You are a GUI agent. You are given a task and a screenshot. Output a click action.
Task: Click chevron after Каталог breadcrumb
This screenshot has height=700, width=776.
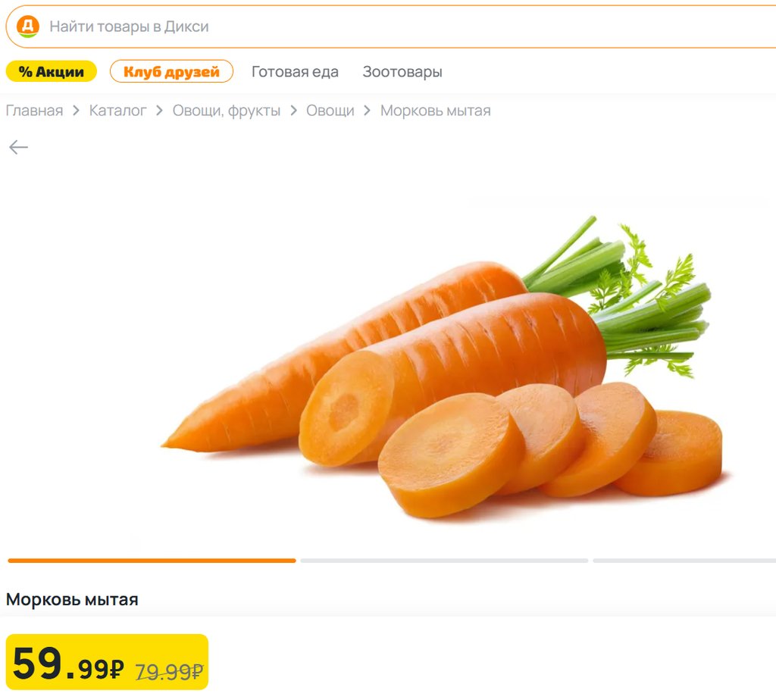tap(159, 111)
